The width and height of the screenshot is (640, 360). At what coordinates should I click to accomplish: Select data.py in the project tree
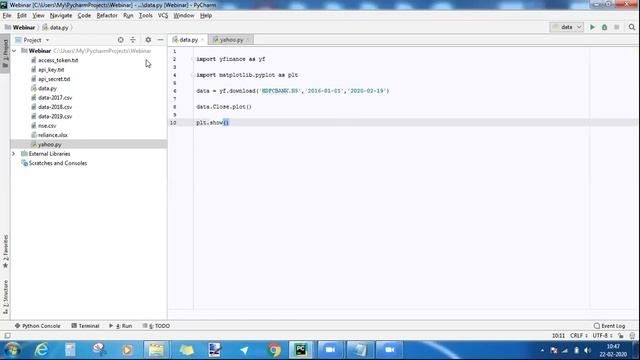coord(47,89)
